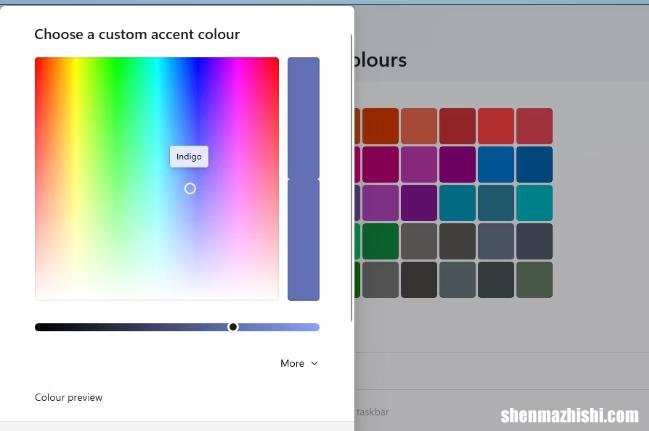
Task: Click the tall indigo colour preview bar
Action: tap(303, 179)
